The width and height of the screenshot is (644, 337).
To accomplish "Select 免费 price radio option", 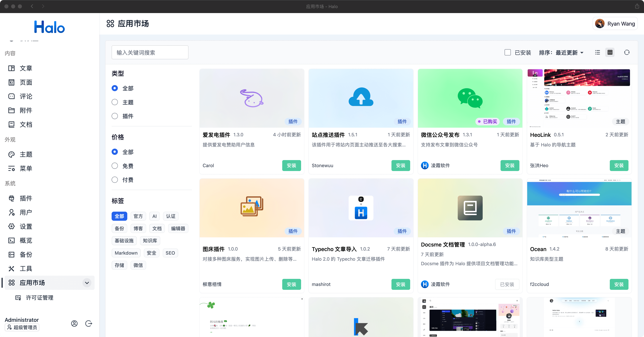I will coord(115,166).
